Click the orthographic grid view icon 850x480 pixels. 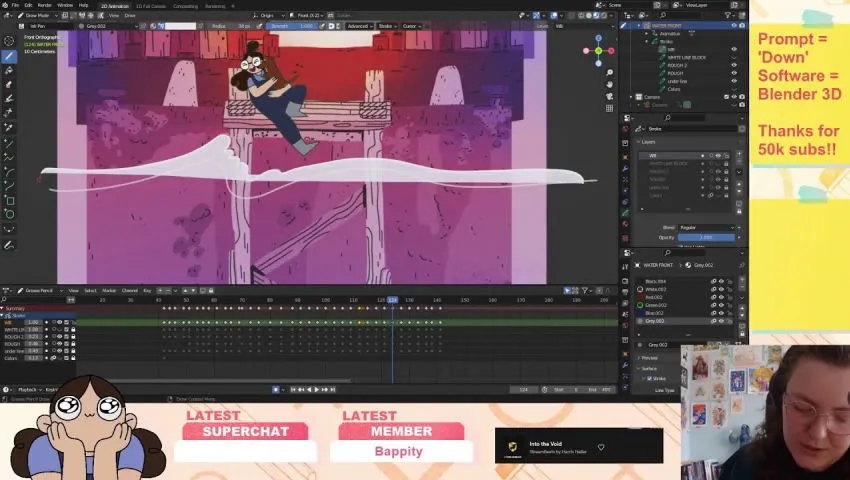click(609, 108)
